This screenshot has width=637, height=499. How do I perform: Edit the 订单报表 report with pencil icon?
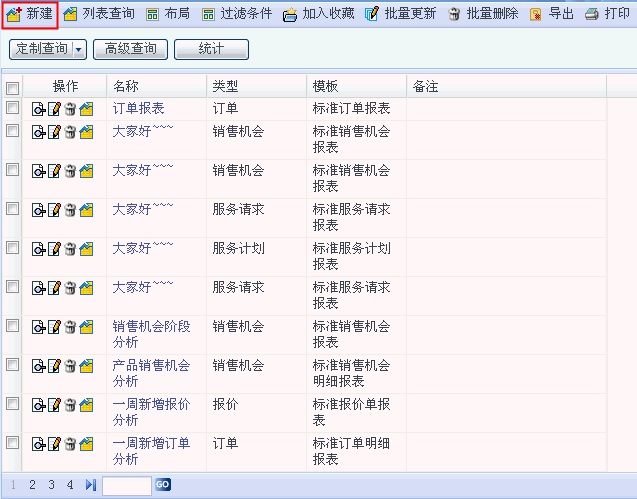55,109
